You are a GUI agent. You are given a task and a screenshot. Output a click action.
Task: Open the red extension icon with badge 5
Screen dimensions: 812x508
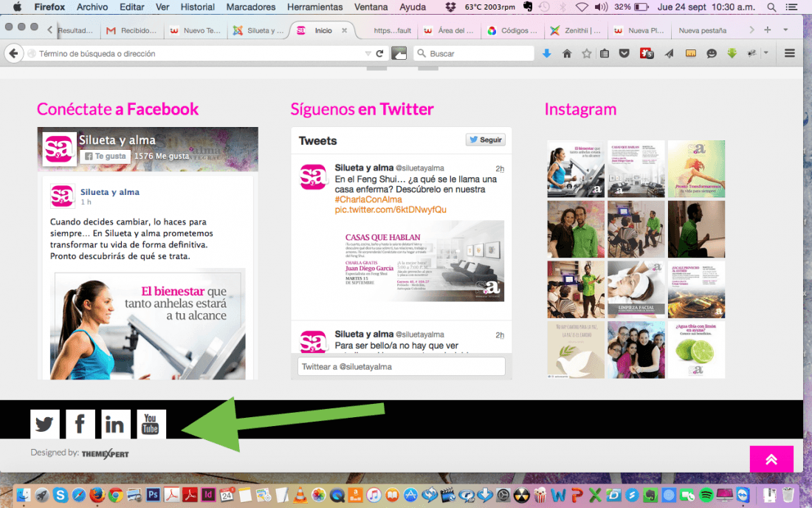(x=647, y=53)
